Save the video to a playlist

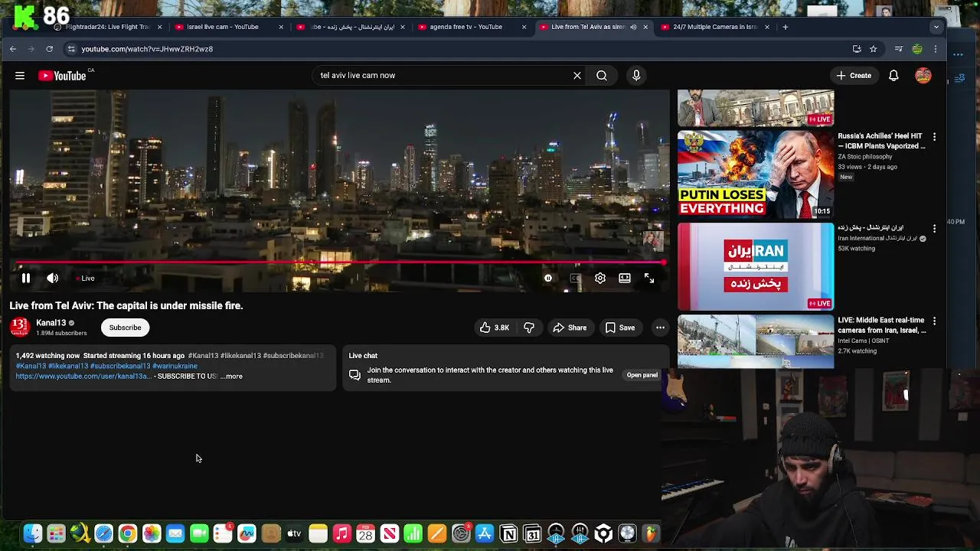[620, 328]
